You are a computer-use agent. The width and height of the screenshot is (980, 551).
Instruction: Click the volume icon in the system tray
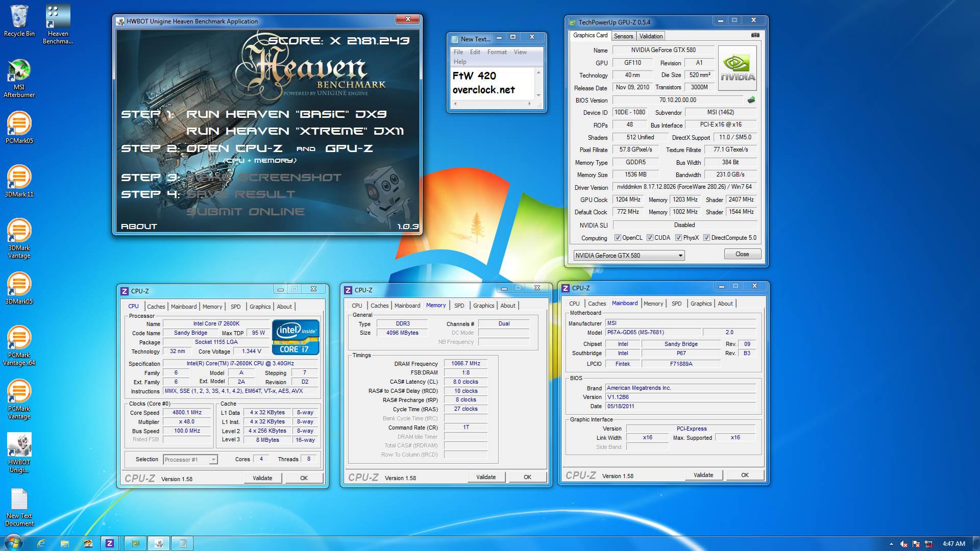[x=904, y=544]
